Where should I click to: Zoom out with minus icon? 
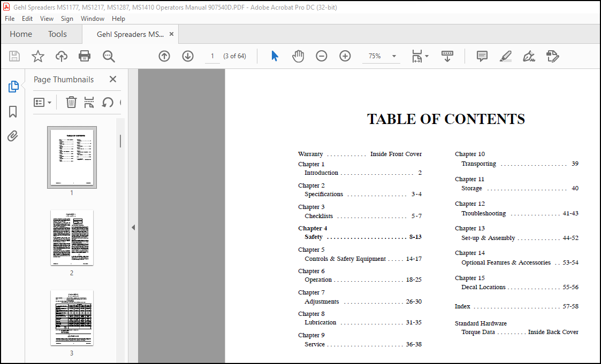click(x=322, y=56)
